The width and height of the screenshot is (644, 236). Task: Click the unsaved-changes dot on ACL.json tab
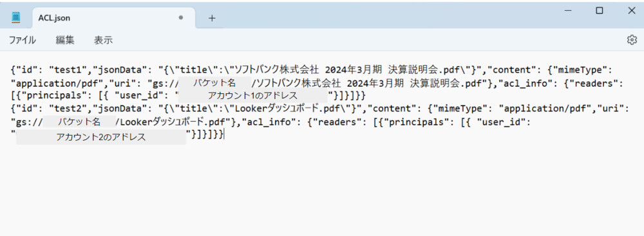tap(181, 18)
